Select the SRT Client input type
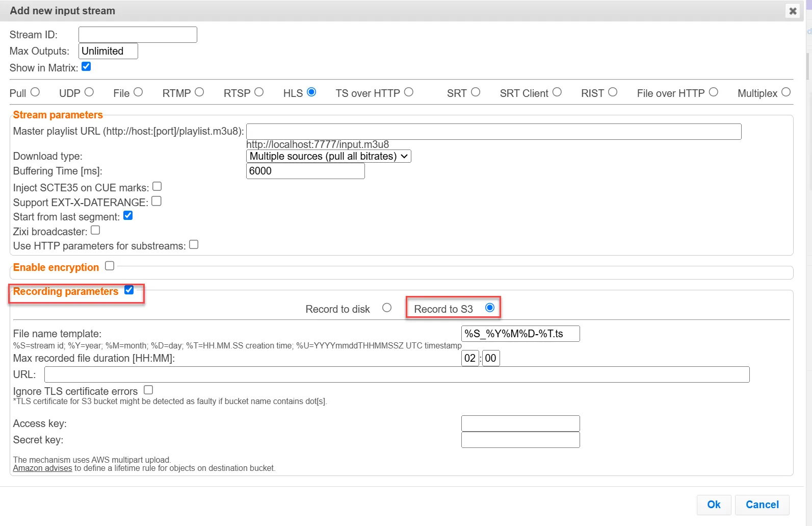Image resolution: width=812 pixels, height=526 pixels. point(557,92)
